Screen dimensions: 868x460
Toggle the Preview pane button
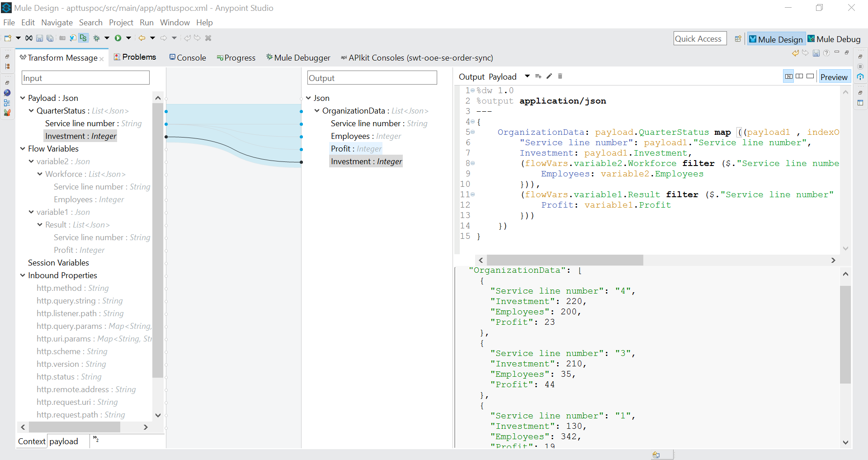(x=834, y=77)
